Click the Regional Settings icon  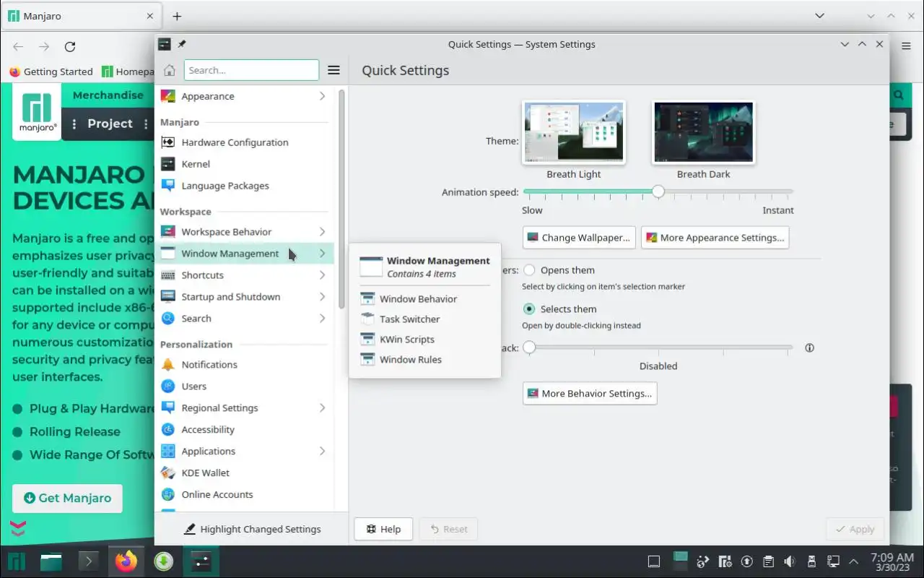(167, 408)
